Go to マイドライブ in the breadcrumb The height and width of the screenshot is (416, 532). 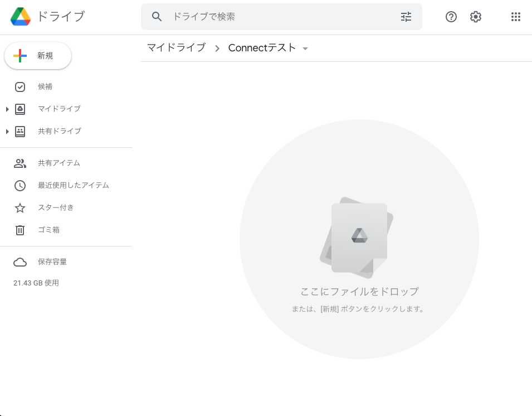click(176, 48)
